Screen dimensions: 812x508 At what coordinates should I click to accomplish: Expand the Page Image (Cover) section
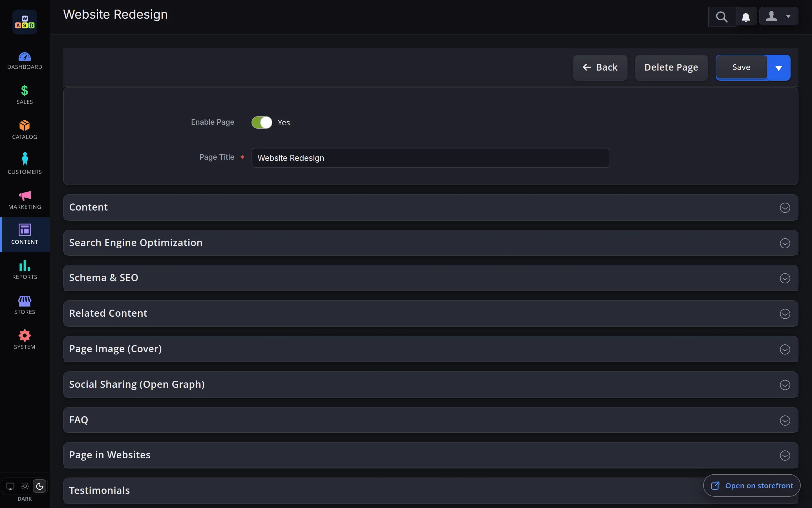click(x=431, y=349)
